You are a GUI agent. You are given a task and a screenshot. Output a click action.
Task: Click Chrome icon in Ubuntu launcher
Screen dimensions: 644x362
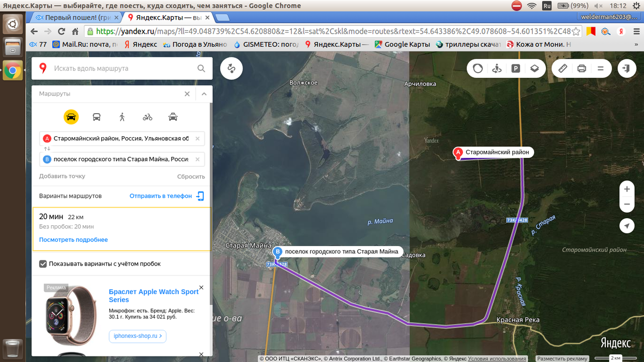click(13, 71)
